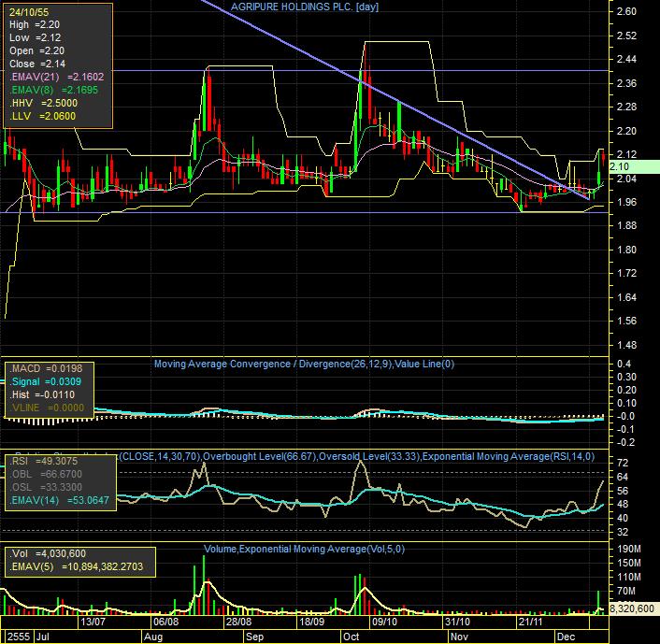This screenshot has width=660, height=644.
Task: Click the AGRIPURE HOLDINGS PLC. [day] chart title
Action: click(305, 7)
